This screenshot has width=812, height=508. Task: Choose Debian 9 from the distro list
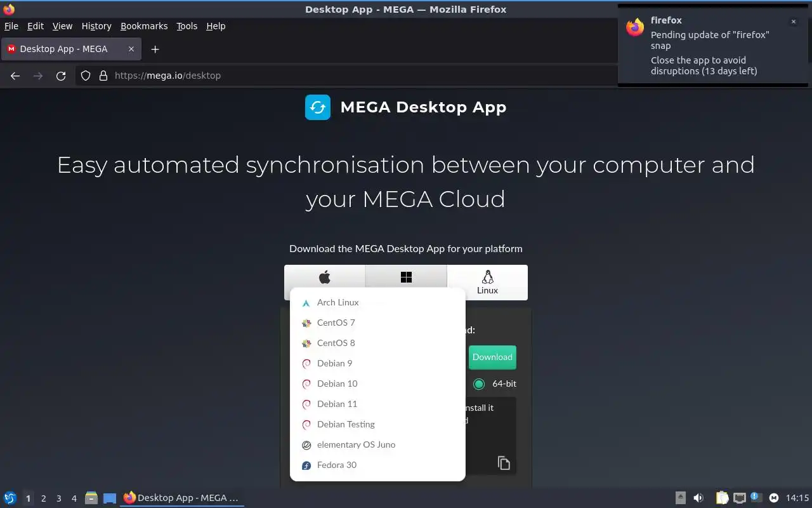click(377, 363)
